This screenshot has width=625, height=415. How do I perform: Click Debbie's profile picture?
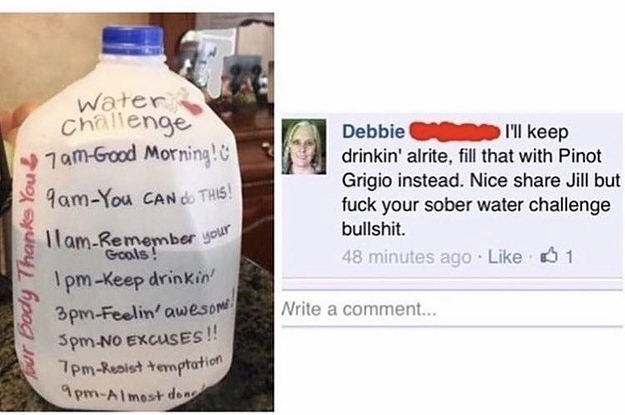pos(304,147)
